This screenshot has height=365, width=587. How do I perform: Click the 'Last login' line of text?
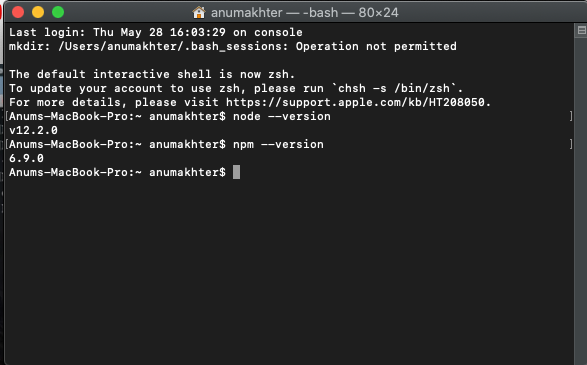point(156,32)
